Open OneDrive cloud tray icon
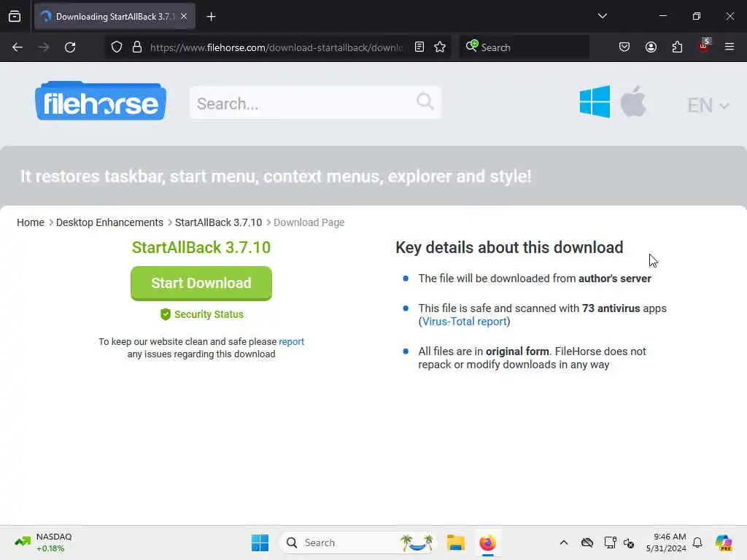747x560 pixels. click(587, 542)
